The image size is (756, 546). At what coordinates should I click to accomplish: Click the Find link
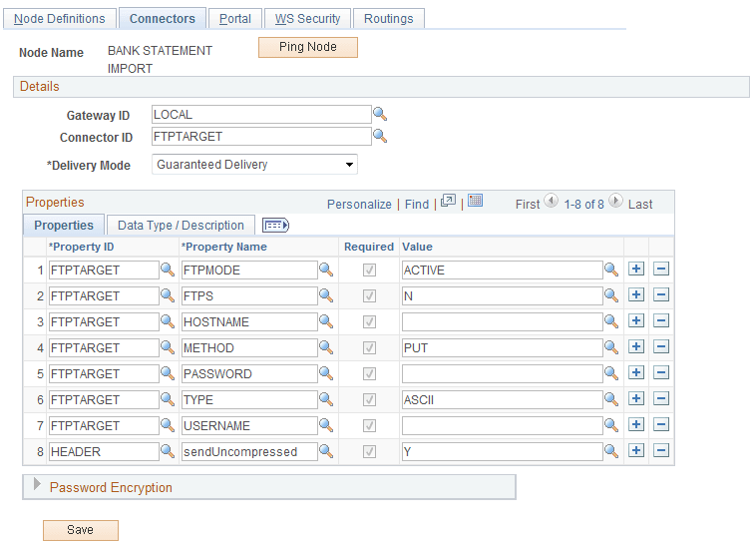coord(417,205)
